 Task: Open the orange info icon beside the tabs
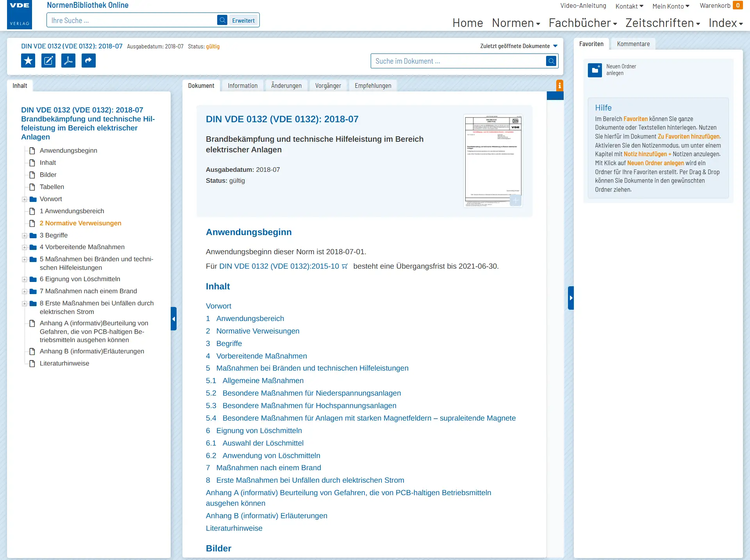(x=559, y=85)
